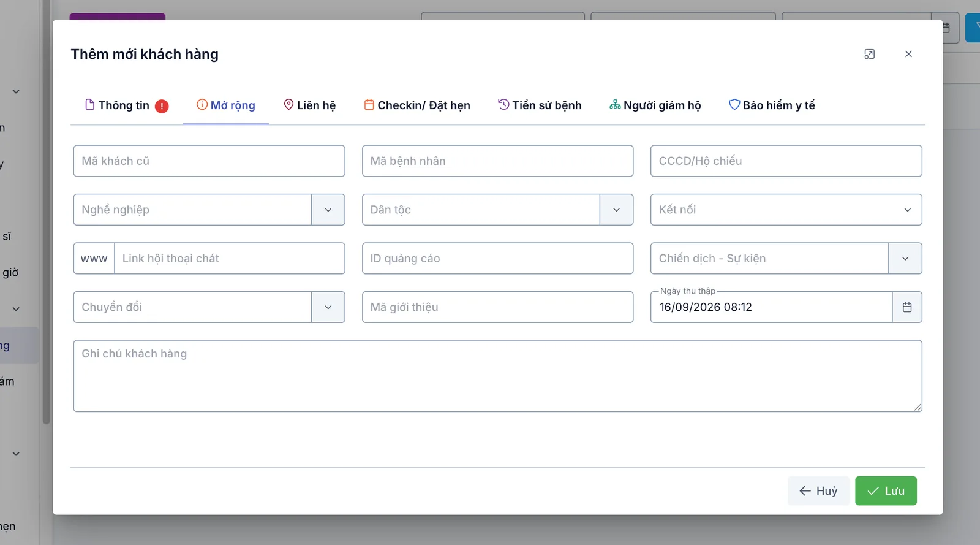Focus the Mã bệnh nhân input

[x=497, y=161]
